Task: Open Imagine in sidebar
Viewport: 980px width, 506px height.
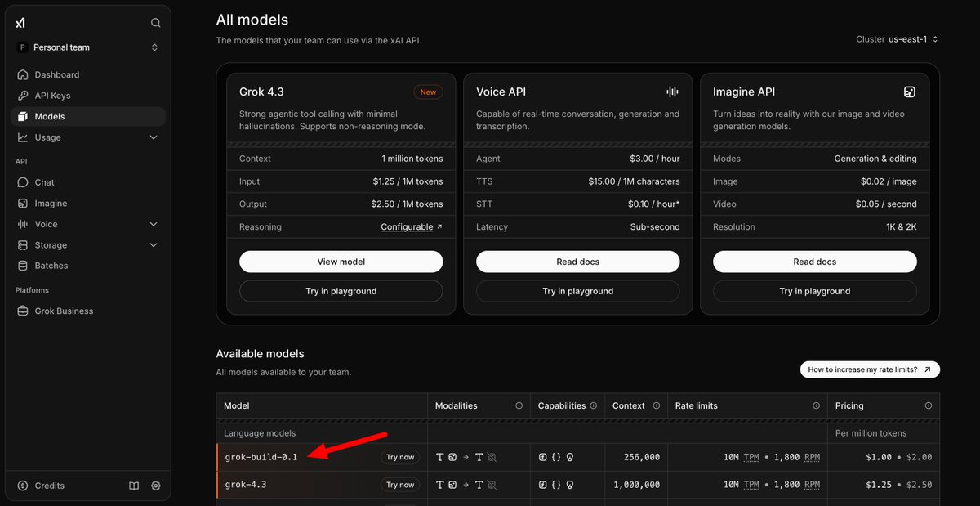Action: [x=88, y=204]
